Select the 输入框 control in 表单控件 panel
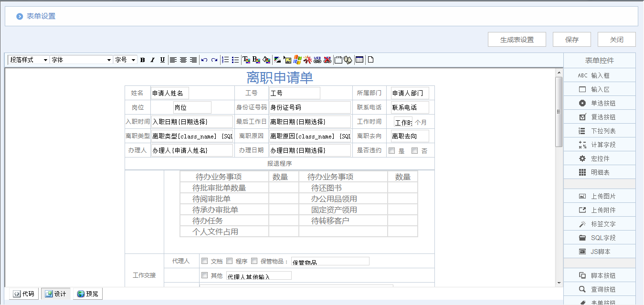Image resolution: width=644 pixels, height=305 pixels. tap(599, 75)
